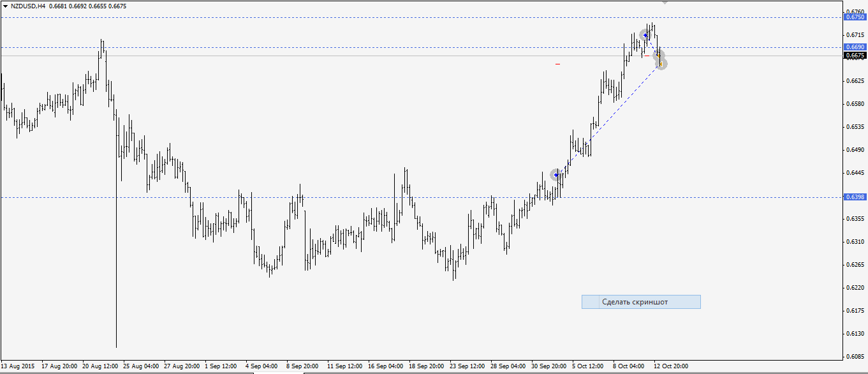This screenshot has height=374, width=868.
Task: Click the OHLC values 0.6681 0.6692 0.6655 0.6675
Action: tap(87, 6)
